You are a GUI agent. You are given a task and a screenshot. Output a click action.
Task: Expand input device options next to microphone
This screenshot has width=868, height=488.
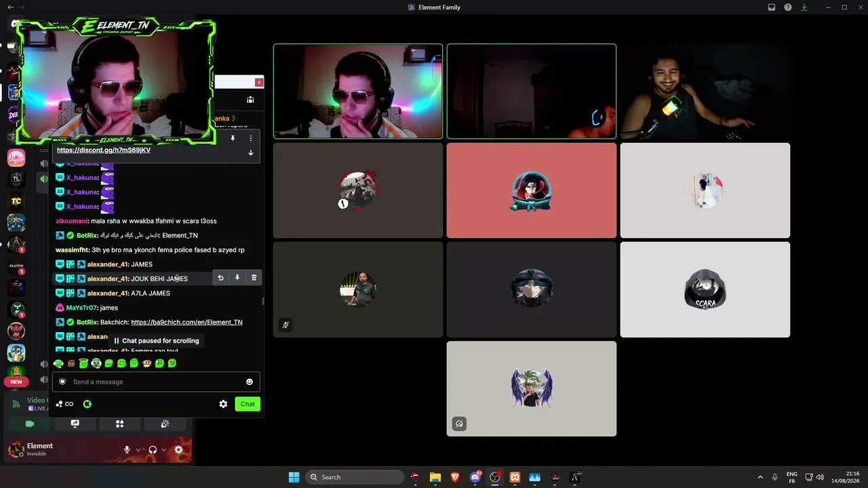pos(138,449)
